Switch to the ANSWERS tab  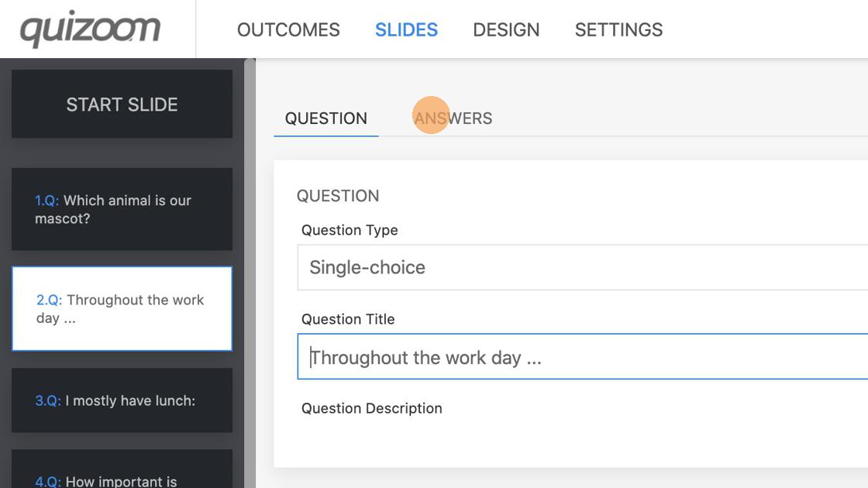coord(453,119)
